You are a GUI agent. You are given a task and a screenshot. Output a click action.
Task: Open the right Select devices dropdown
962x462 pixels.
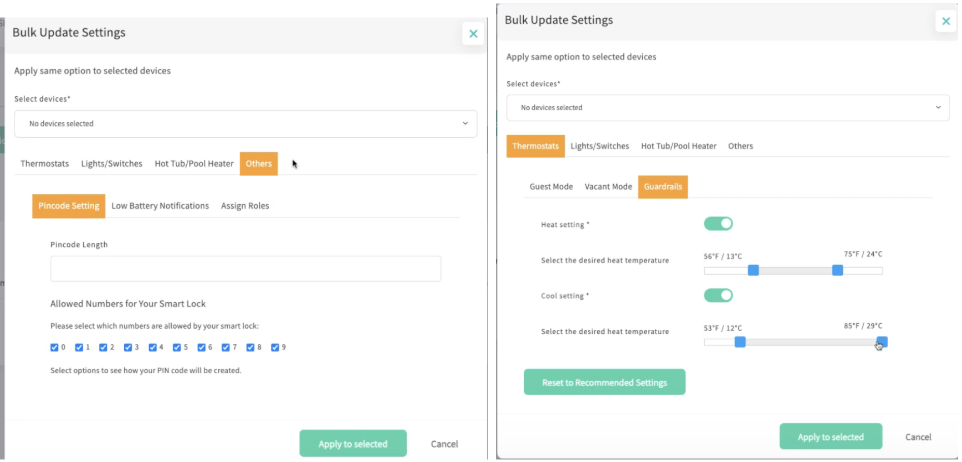click(x=727, y=107)
